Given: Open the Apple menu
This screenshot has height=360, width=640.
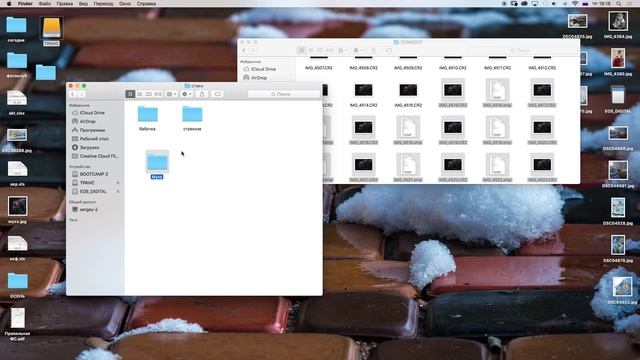Looking at the screenshot, I should tap(9, 4).
